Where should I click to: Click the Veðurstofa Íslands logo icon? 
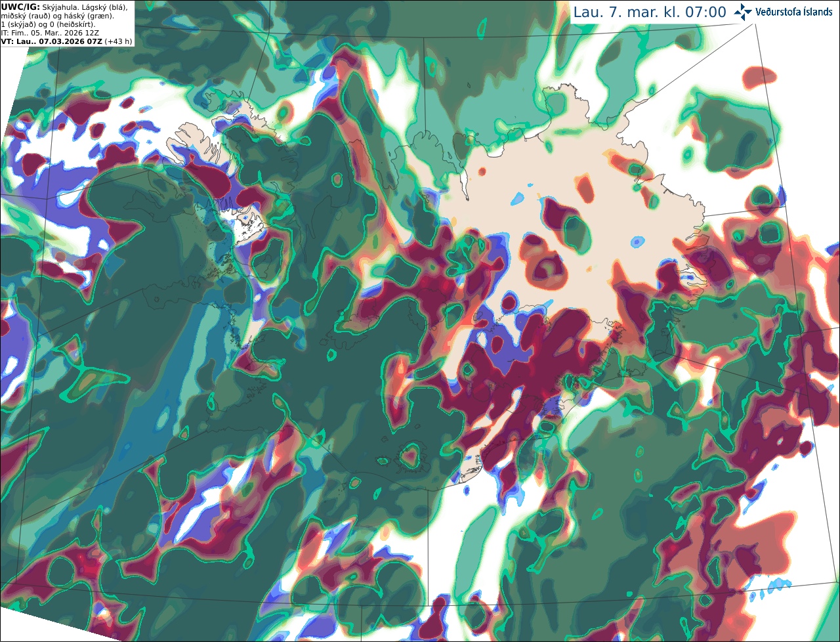coord(743,12)
